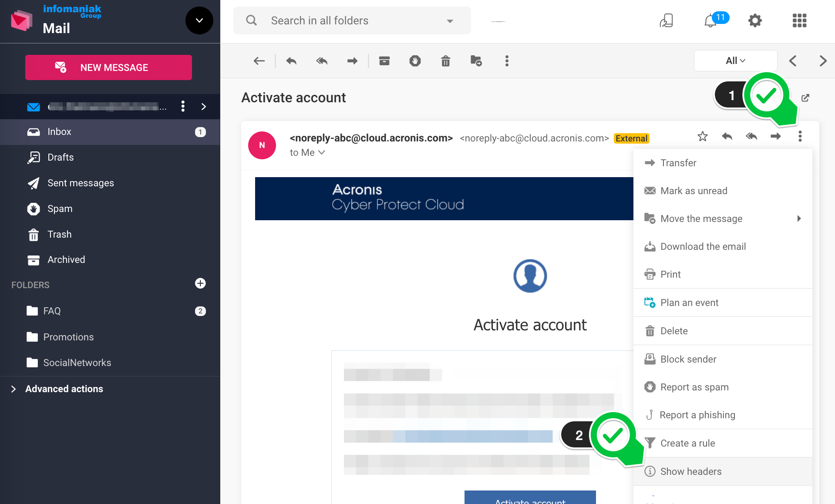Click the forward icon in the message header

pyautogui.click(x=776, y=137)
